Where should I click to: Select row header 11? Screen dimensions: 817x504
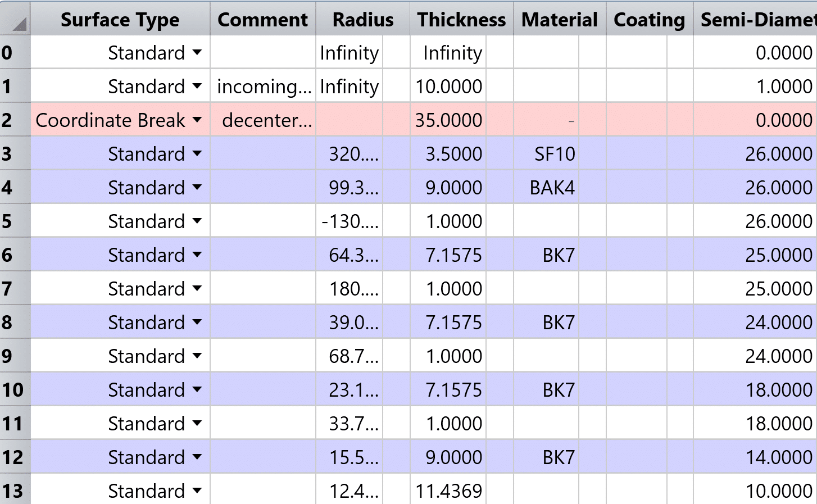15,423
